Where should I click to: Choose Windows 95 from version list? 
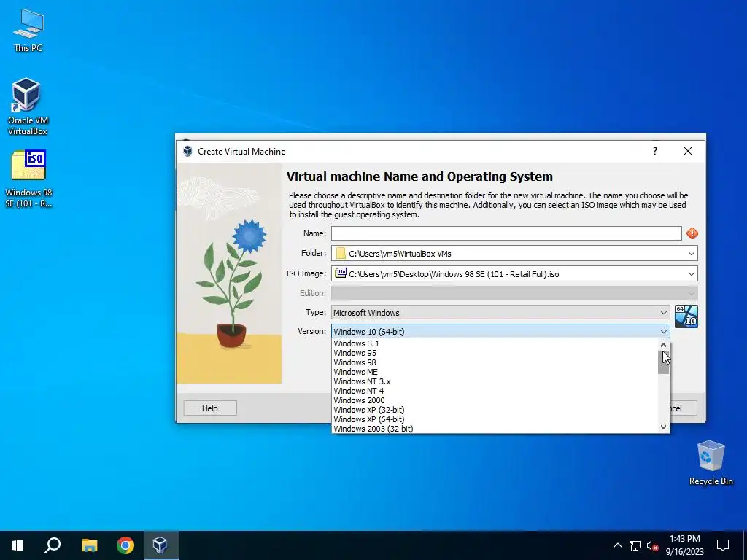495,353
